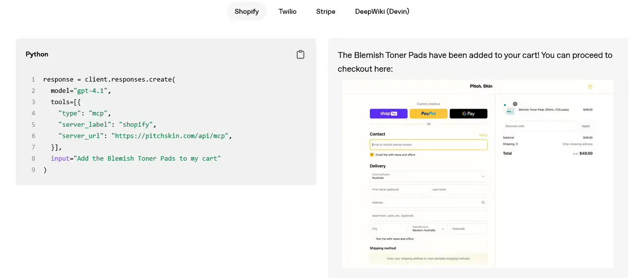Pay with PayPal express button
The width and height of the screenshot is (644, 278).
(x=428, y=113)
